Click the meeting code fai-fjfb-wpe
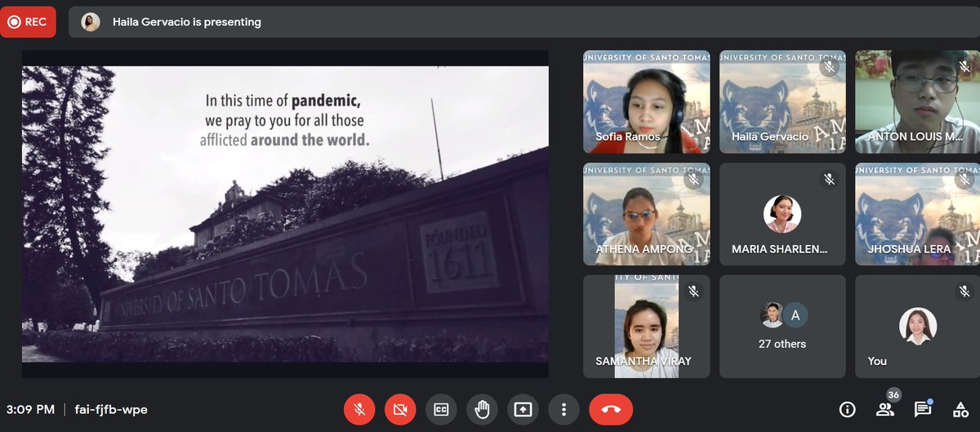 (110, 409)
